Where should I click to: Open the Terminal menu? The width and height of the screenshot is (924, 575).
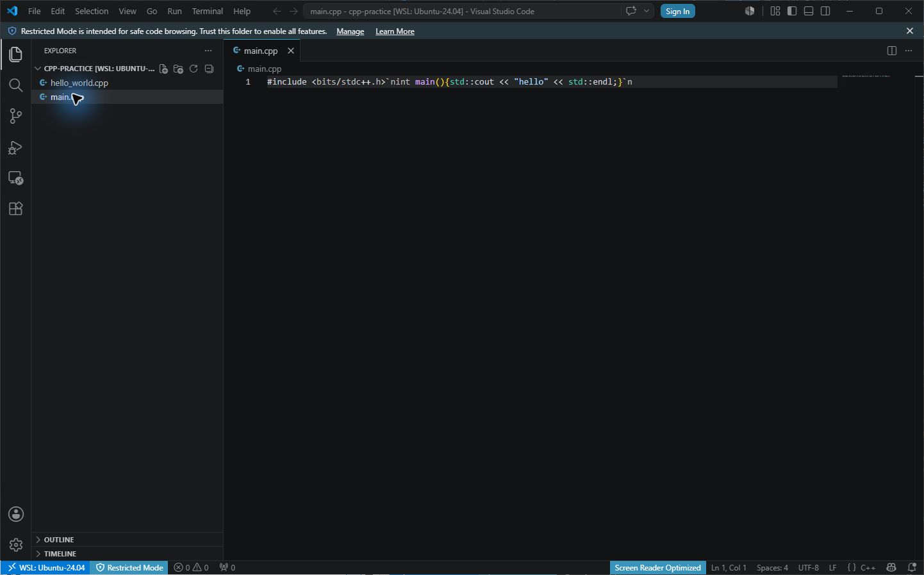tap(208, 11)
